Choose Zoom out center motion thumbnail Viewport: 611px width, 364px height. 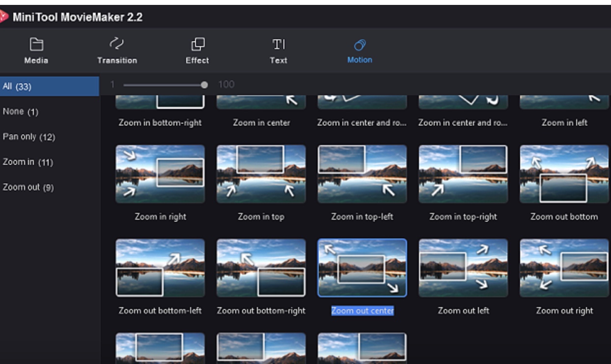362,268
